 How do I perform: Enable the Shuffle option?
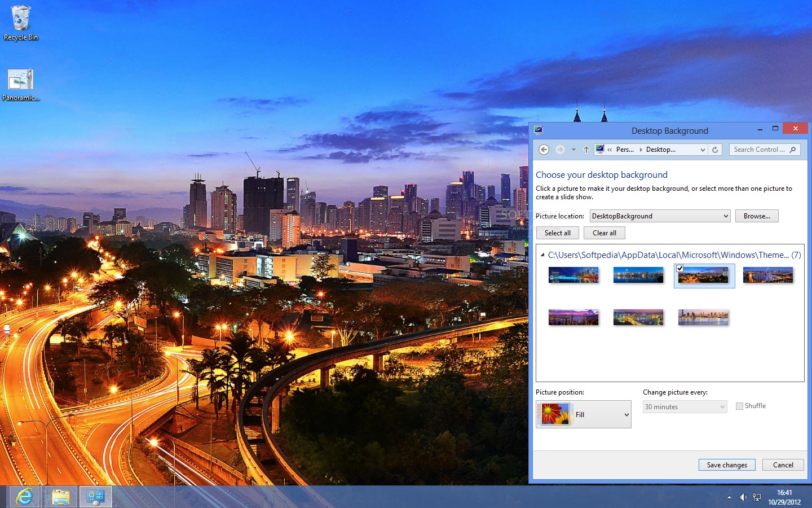[x=739, y=406]
